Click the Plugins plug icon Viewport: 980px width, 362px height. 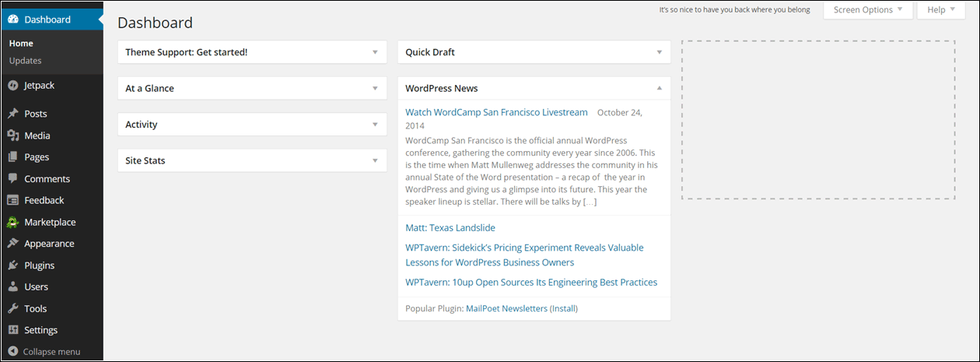tap(13, 265)
